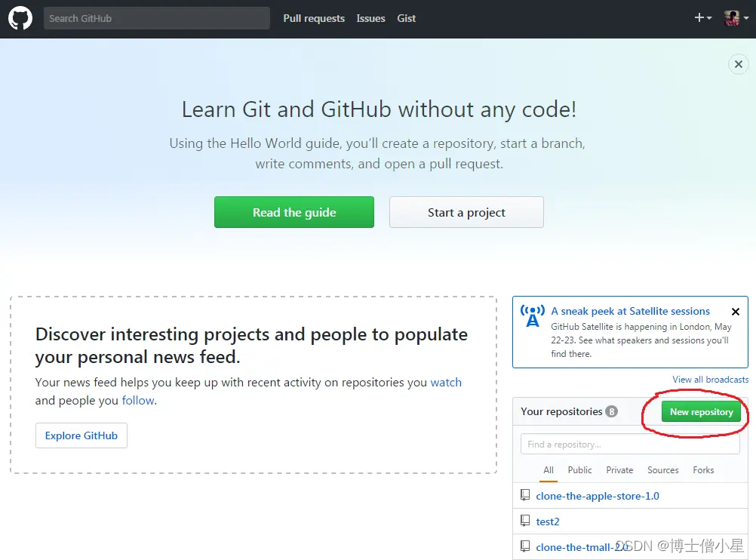756x560 pixels.
Task: Click the Find a repository search field
Action: coord(629,444)
